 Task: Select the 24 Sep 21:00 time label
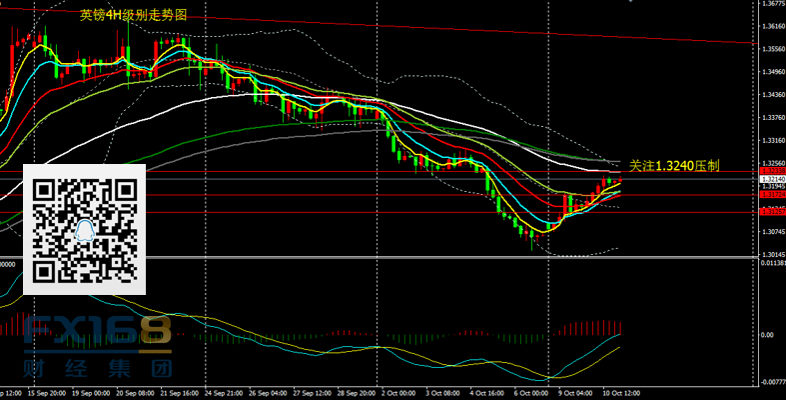pyautogui.click(x=225, y=394)
